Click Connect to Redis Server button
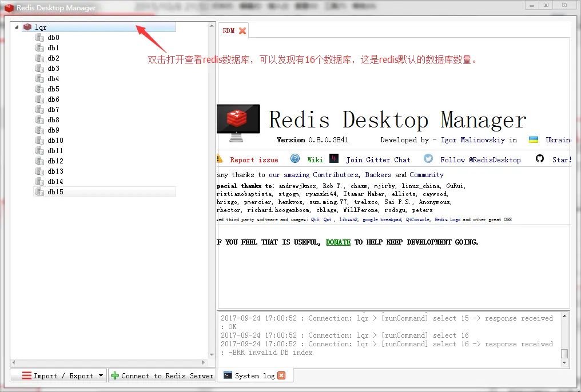 (162, 375)
